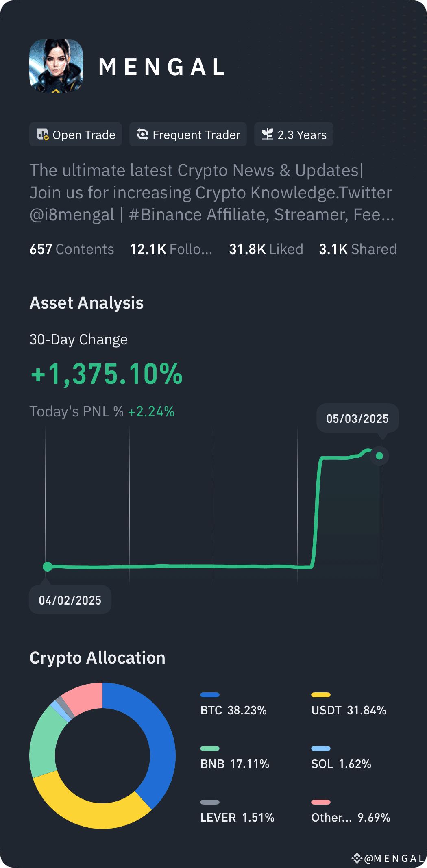Open the Crypto Allocation section
This screenshot has height=868, width=427.
[x=97, y=657]
